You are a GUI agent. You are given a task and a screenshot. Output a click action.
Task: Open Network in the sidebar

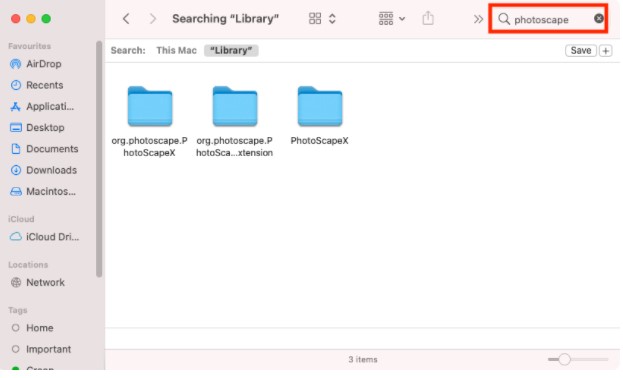point(45,283)
